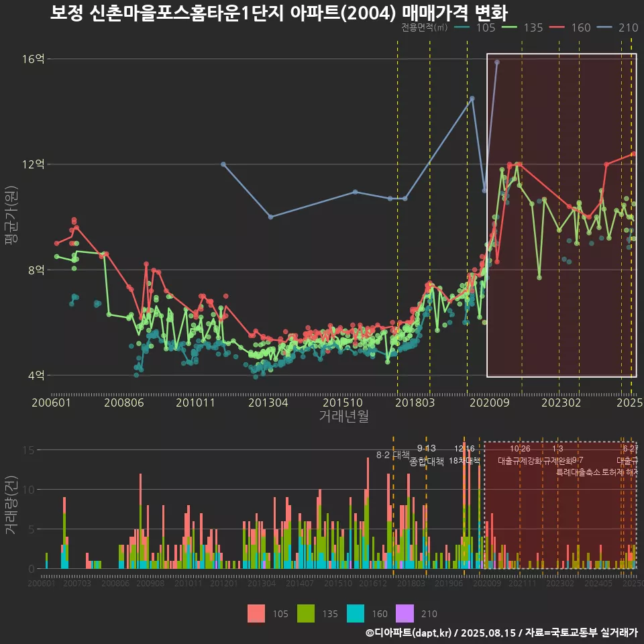644x644 pixels.
Task: Click the 201201 tick label on the volume chart
Action: pos(224,583)
